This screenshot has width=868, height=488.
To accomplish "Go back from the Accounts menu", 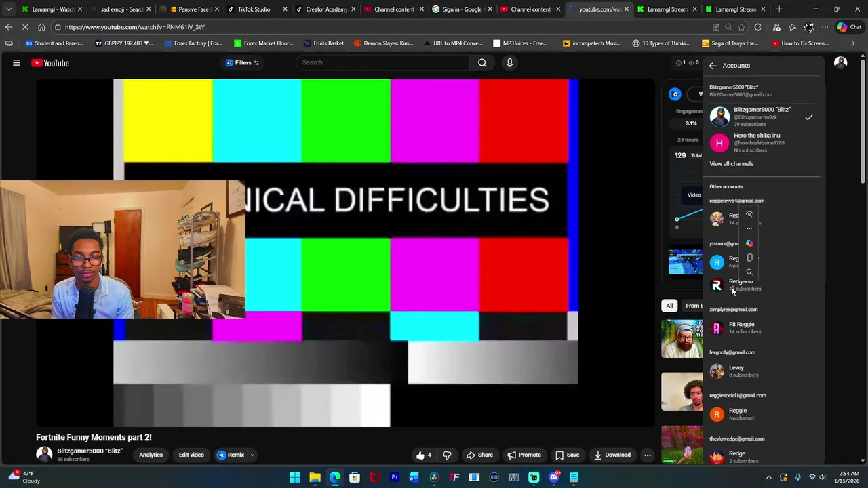I will 713,66.
